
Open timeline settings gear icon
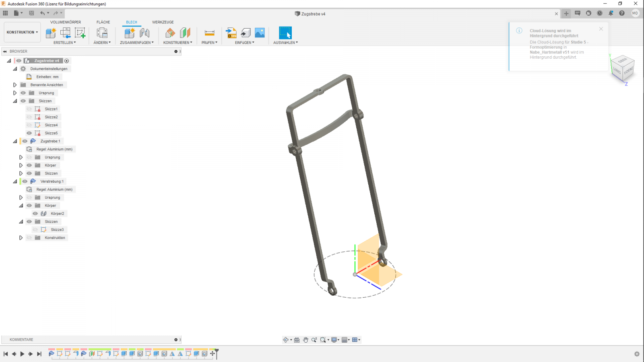pos(637,354)
